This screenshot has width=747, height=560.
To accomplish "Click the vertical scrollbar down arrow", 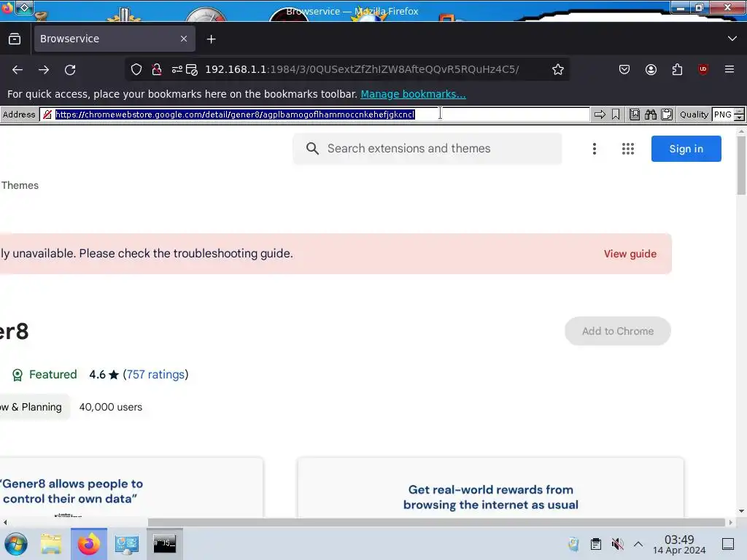I will pyautogui.click(x=741, y=511).
